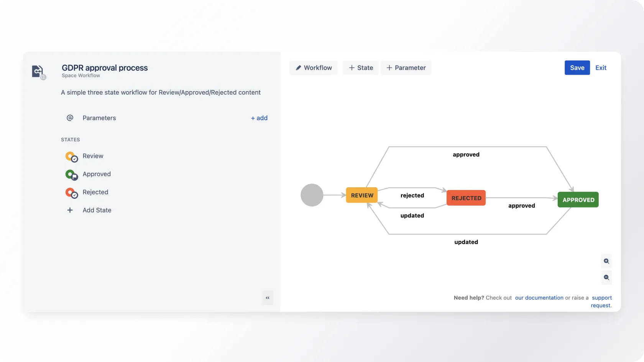
Task: Click the plus icon beside Add State
Action: [x=70, y=210]
